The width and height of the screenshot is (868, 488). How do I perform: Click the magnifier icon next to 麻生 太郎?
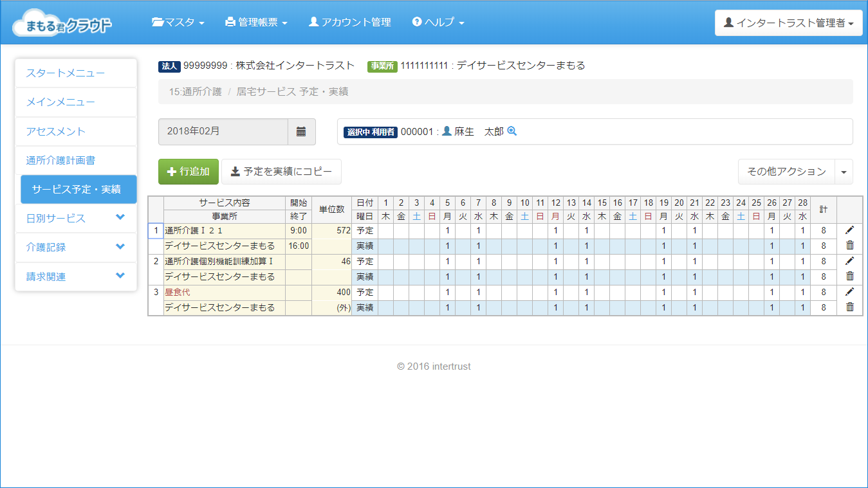pos(512,131)
